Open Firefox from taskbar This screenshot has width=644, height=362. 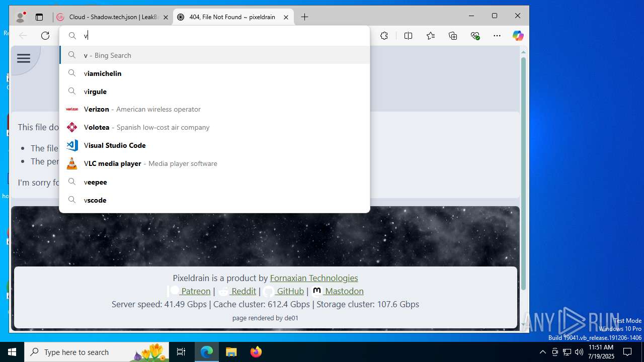256,352
